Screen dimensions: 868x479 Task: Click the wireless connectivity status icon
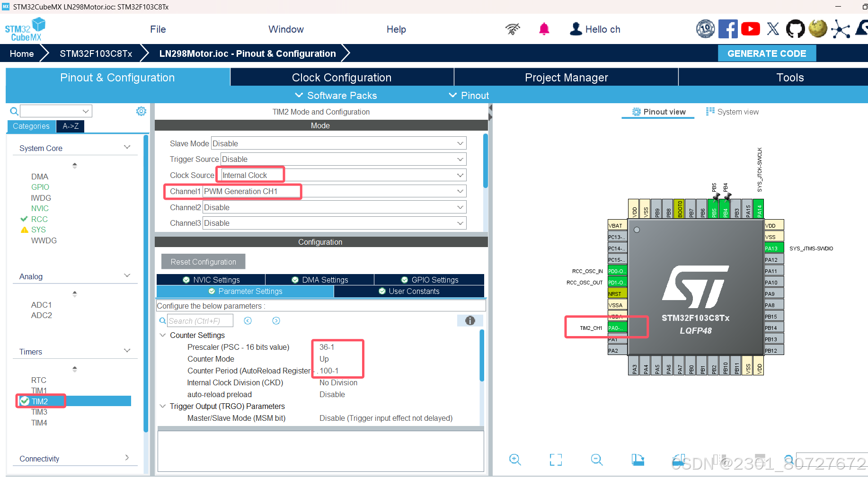[513, 29]
